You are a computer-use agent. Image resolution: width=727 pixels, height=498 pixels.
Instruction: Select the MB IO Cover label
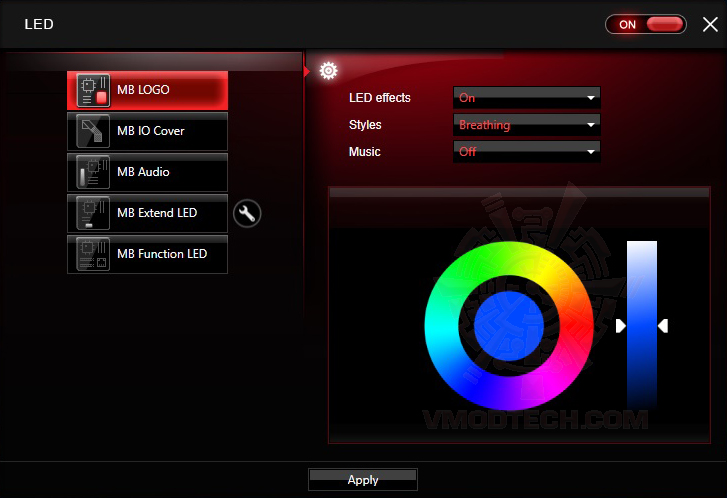coord(151,131)
